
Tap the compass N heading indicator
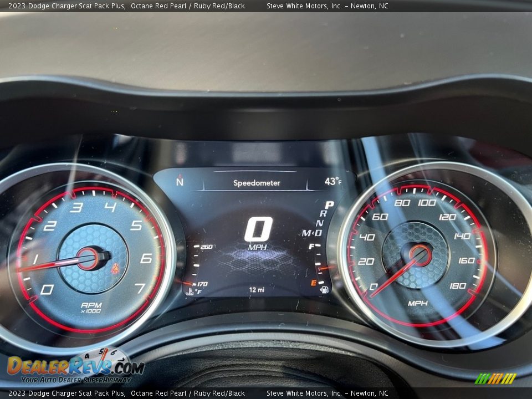[180, 181]
